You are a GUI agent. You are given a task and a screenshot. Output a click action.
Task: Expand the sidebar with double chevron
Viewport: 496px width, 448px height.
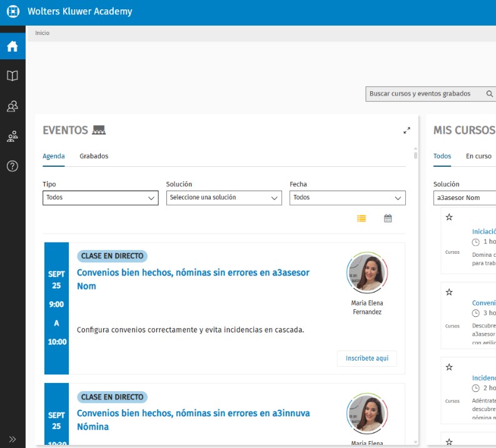pyautogui.click(x=13, y=439)
